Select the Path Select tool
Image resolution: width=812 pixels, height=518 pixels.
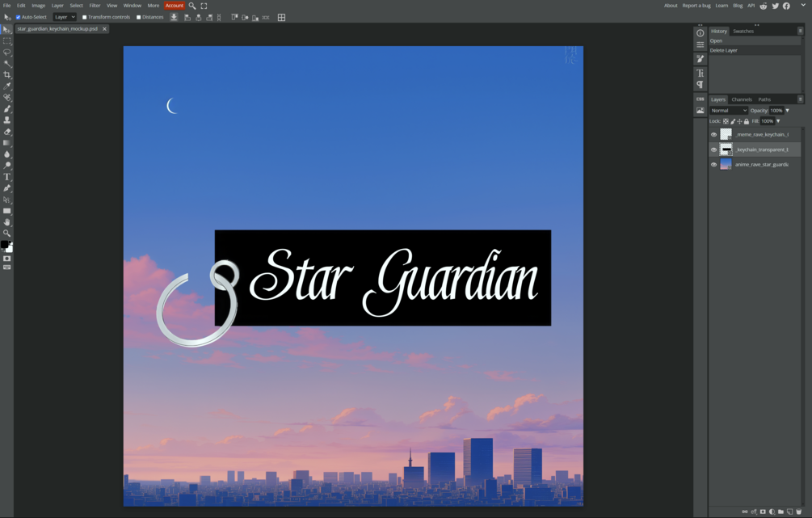(x=6, y=200)
